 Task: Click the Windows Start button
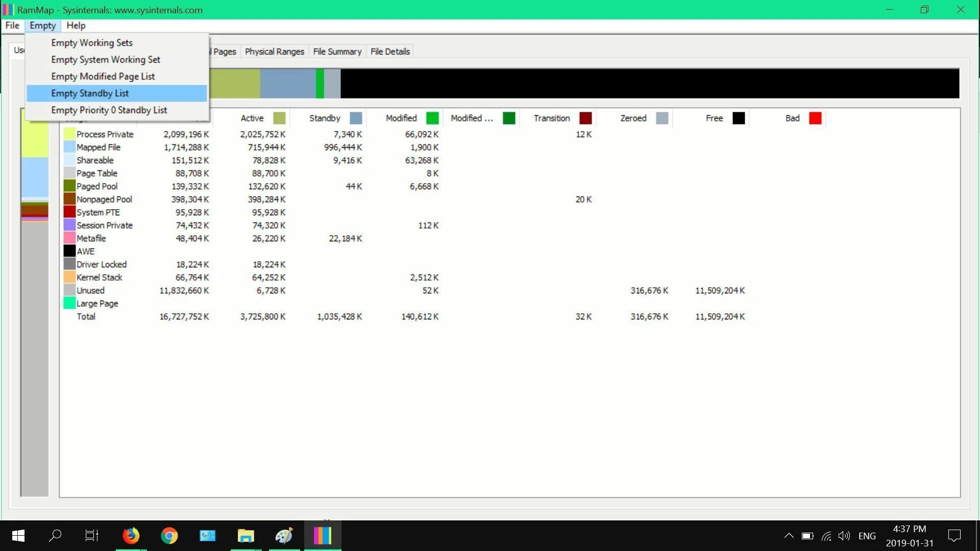click(x=18, y=536)
